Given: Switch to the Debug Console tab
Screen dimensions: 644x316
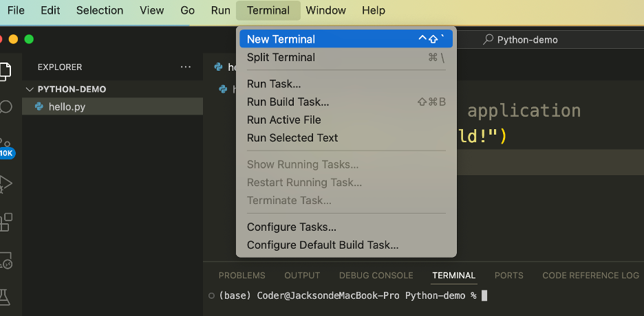Looking at the screenshot, I should point(376,275).
